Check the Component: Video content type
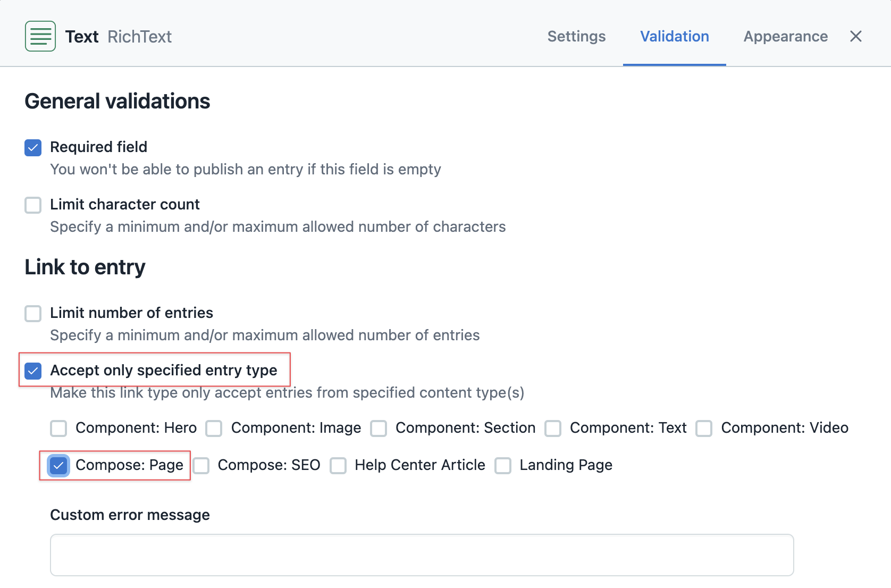This screenshot has width=891, height=588. [x=704, y=429]
